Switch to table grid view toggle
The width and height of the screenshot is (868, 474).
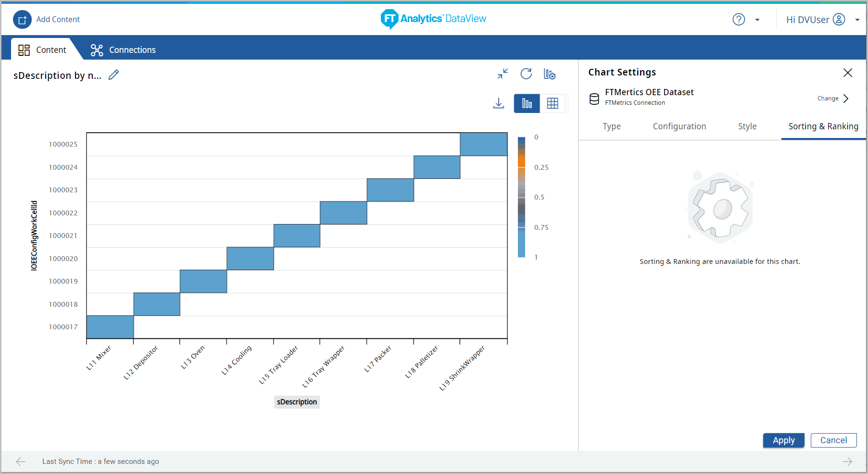point(553,103)
